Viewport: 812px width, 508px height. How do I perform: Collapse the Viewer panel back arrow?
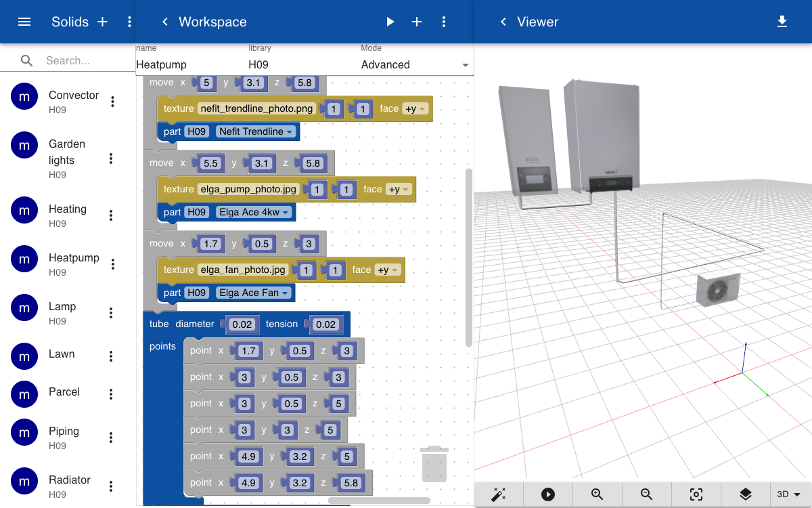tap(503, 22)
